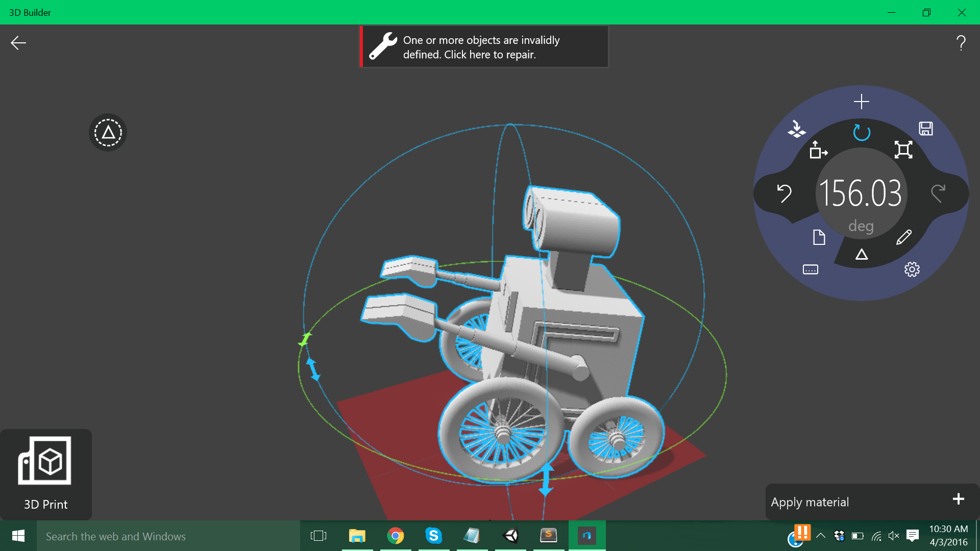980x551 pixels.
Task: Undo the last action
Action: 784,193
